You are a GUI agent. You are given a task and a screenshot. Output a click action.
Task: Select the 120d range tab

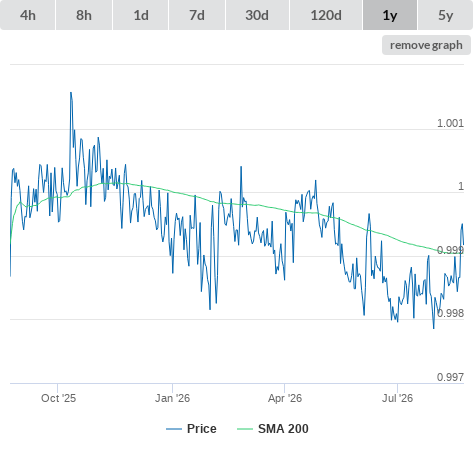tap(326, 15)
